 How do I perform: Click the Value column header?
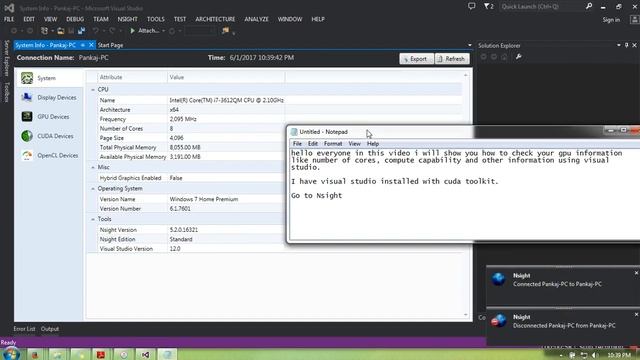coord(226,77)
